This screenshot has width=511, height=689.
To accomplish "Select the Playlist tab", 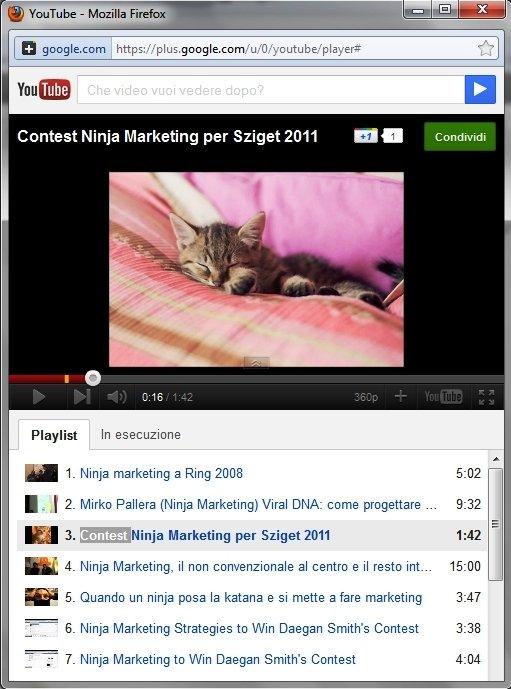I will tap(54, 435).
